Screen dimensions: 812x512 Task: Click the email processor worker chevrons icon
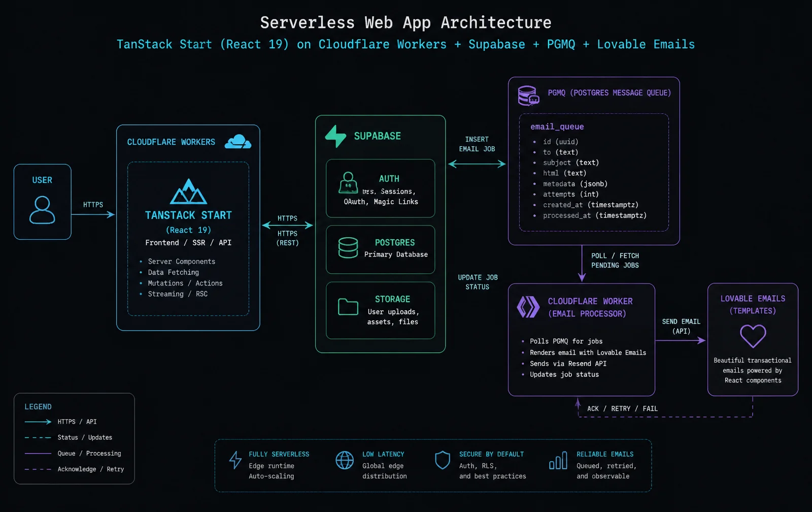528,307
